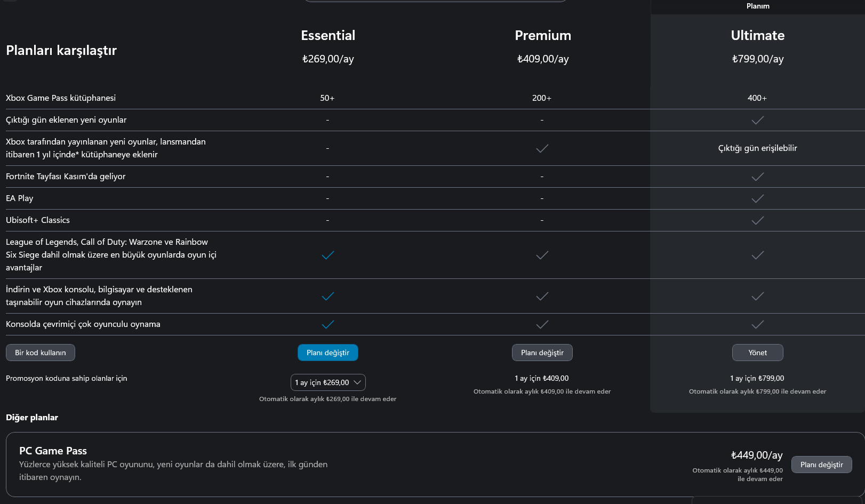The width and height of the screenshot is (865, 504).
Task: Click the 'Ubisoft+ Classics' row label
Action: point(38,220)
